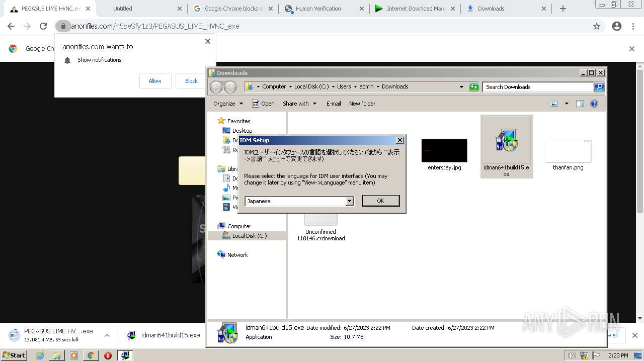The height and width of the screenshot is (362, 644).
Task: Switch to Google Chrome blocks tab
Action: pyautogui.click(x=234, y=9)
